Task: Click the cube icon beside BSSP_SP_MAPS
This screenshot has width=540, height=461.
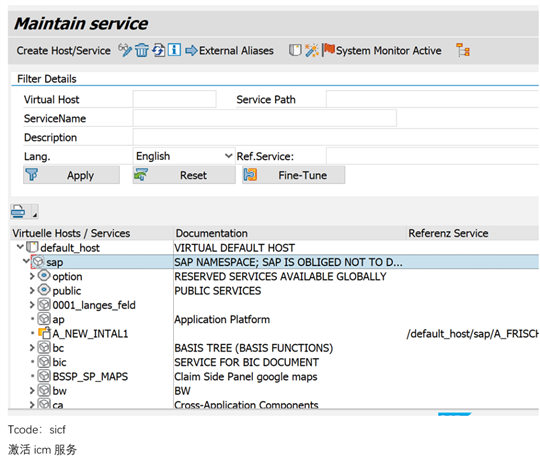Action: (44, 376)
